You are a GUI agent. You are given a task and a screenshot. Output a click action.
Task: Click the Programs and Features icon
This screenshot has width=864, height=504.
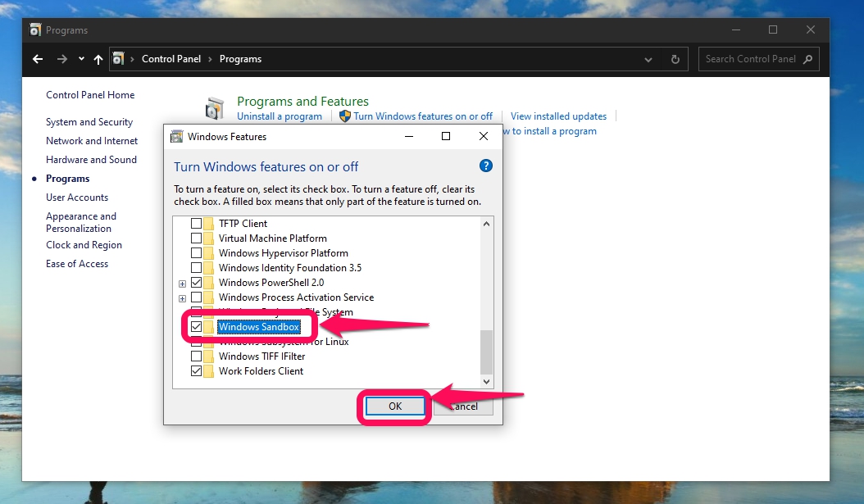[x=215, y=108]
